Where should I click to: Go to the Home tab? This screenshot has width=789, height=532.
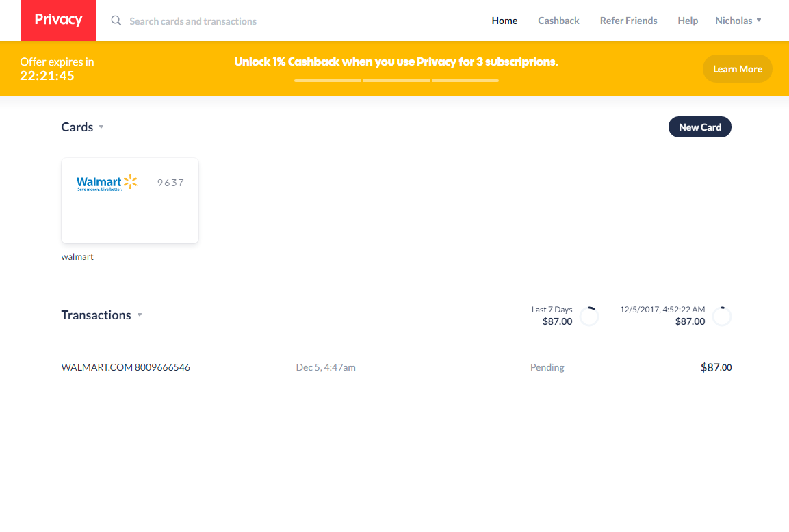[x=504, y=21]
